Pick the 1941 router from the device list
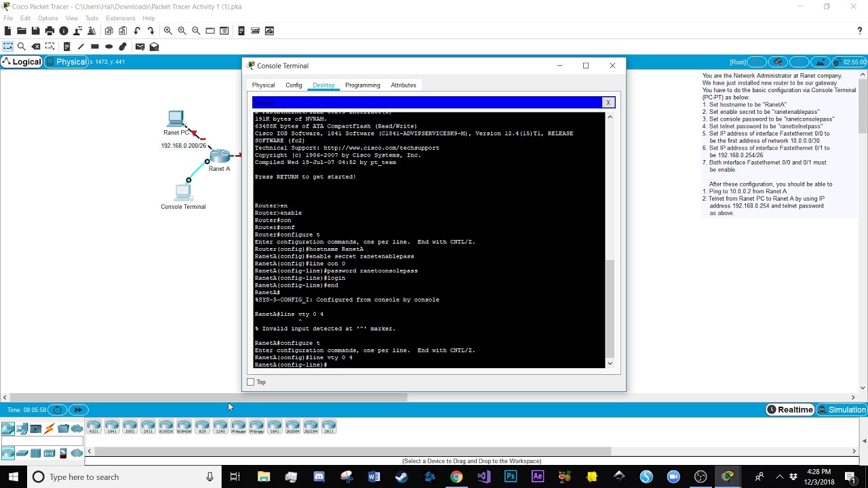Screen dimensions: 868x488 pyautogui.click(x=112, y=426)
